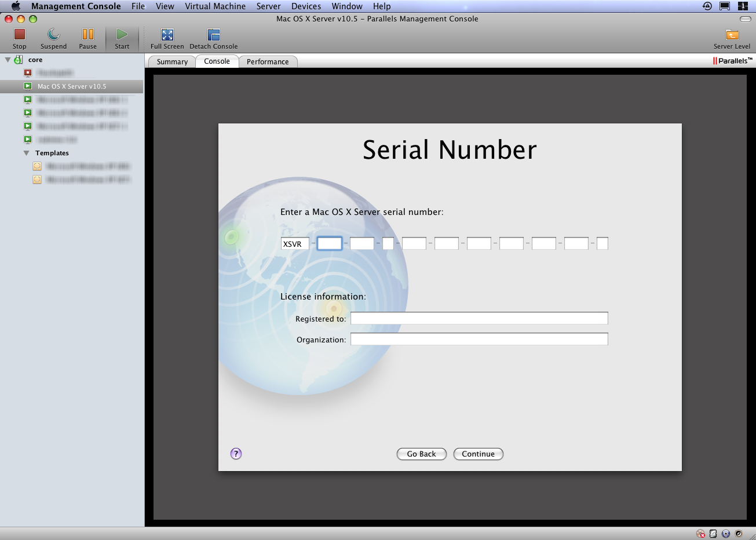The height and width of the screenshot is (540, 756).
Task: Open the File menu
Action: [138, 6]
